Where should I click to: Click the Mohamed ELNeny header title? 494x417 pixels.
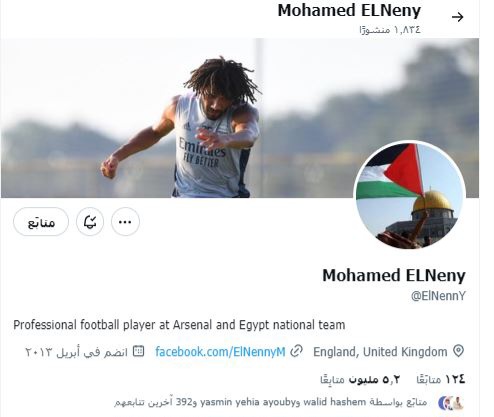coord(349,11)
